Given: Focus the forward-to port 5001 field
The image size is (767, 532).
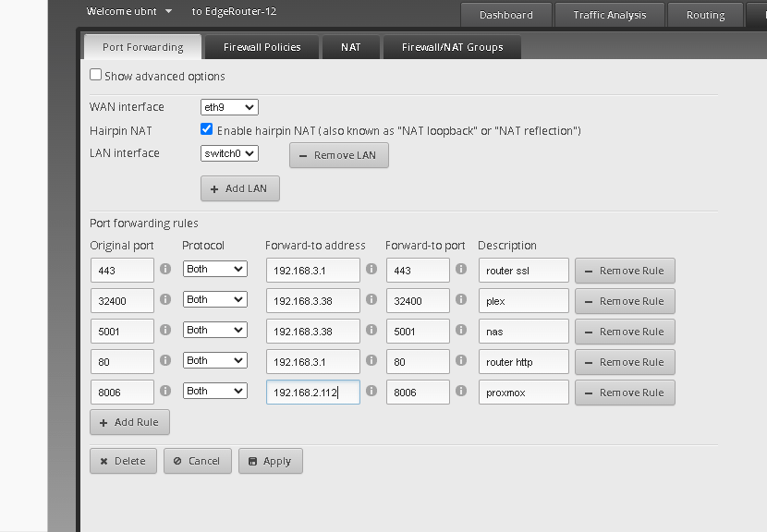Looking at the screenshot, I should 418,332.
